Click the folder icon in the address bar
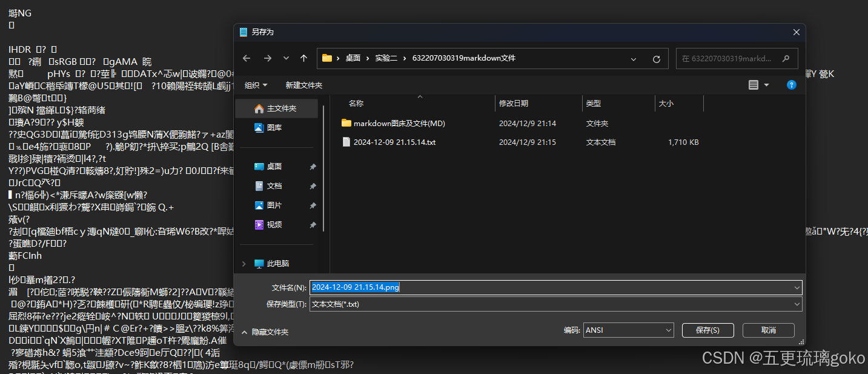868x374 pixels. pos(327,59)
